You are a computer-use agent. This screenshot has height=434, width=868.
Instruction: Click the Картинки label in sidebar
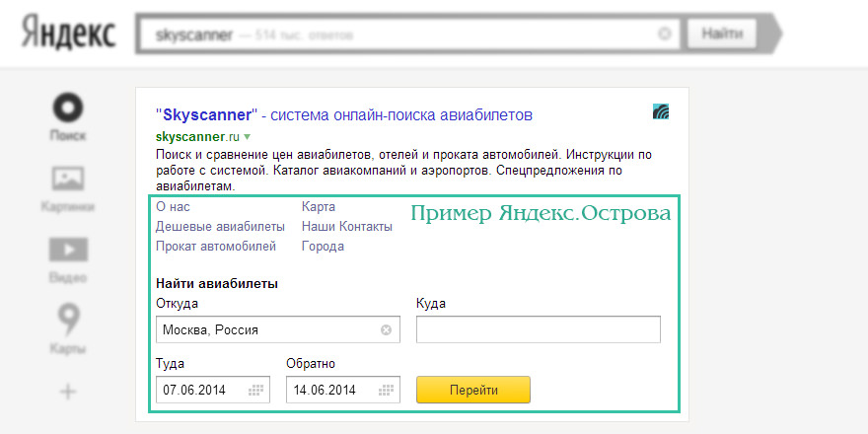tap(68, 207)
